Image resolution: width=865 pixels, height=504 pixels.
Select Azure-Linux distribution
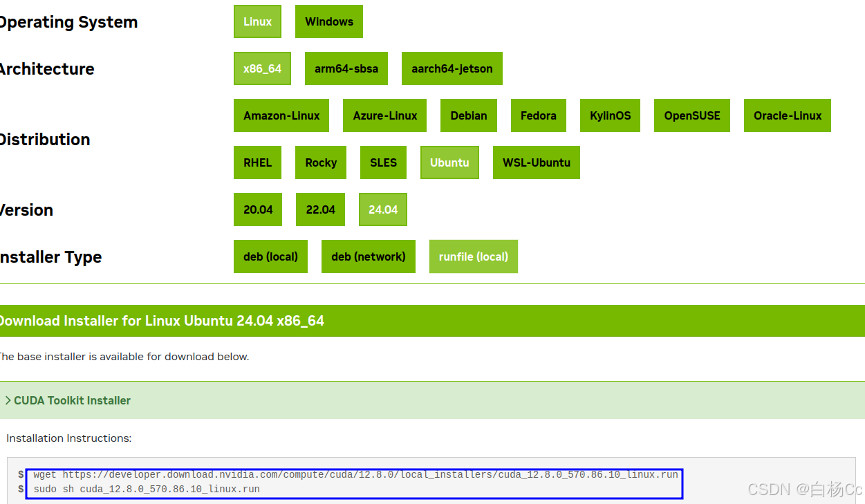coord(385,115)
